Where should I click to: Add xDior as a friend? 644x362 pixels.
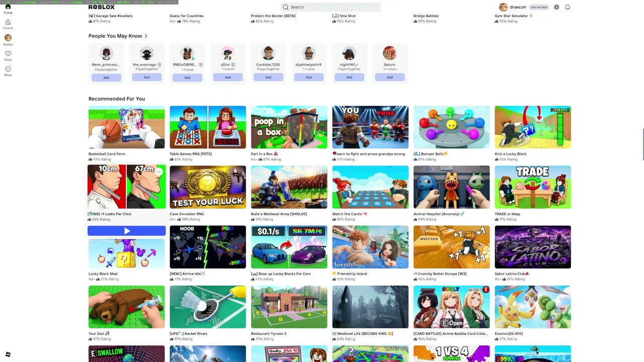click(227, 77)
